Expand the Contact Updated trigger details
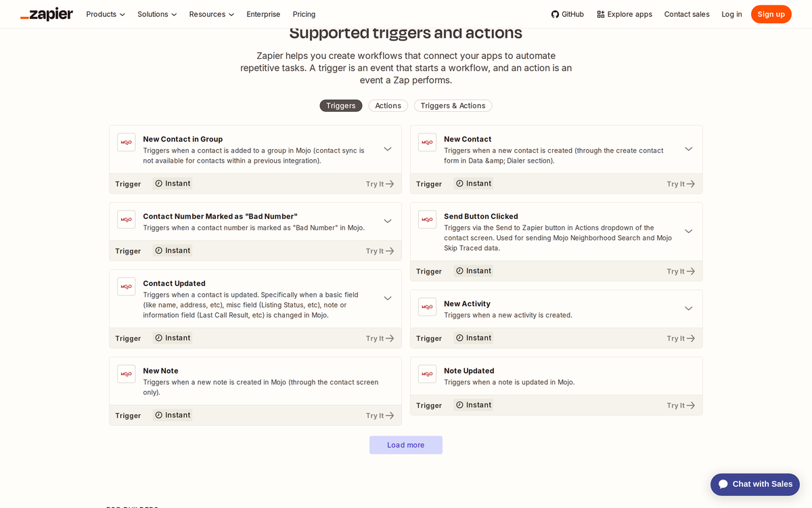The height and width of the screenshot is (508, 812). (388, 298)
